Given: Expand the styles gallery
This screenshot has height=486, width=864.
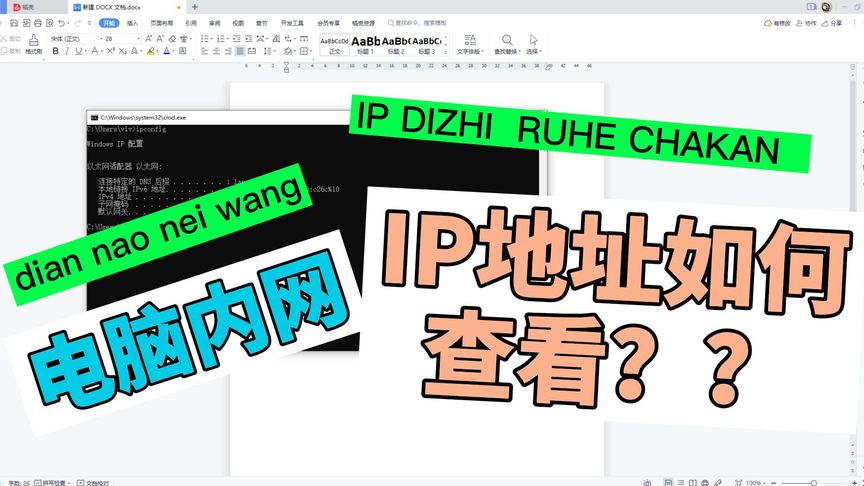Looking at the screenshot, I should [445, 52].
